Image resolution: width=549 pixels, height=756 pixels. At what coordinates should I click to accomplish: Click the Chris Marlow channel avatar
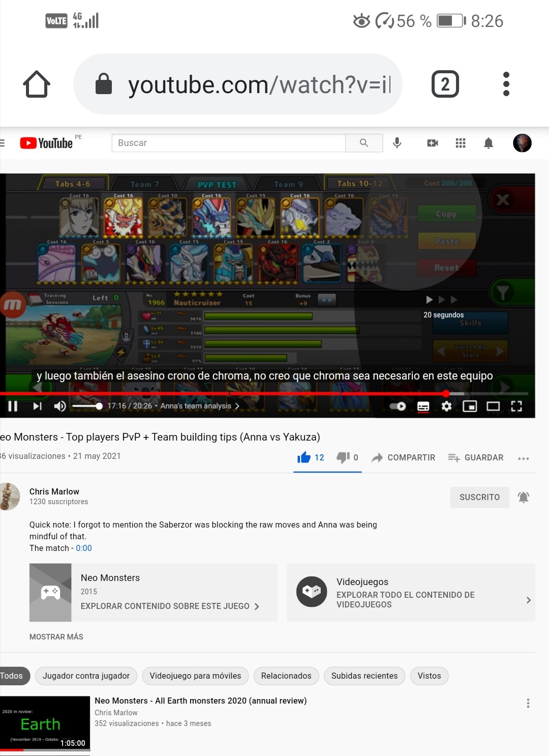(8, 497)
